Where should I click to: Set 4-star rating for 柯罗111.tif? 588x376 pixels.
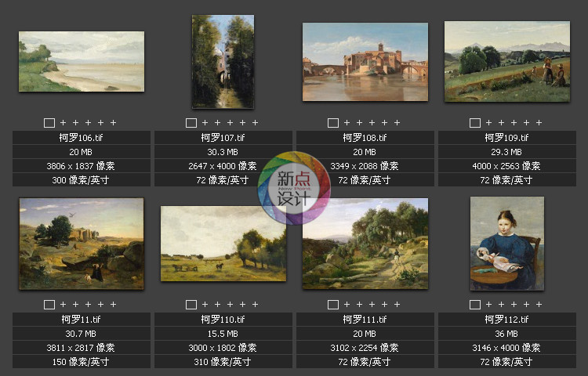click(384, 304)
